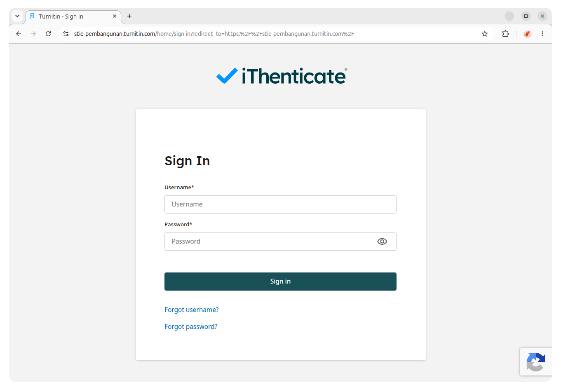Screen dimensions: 561x392
Task: Open the Forgot username? link
Action: (192, 310)
